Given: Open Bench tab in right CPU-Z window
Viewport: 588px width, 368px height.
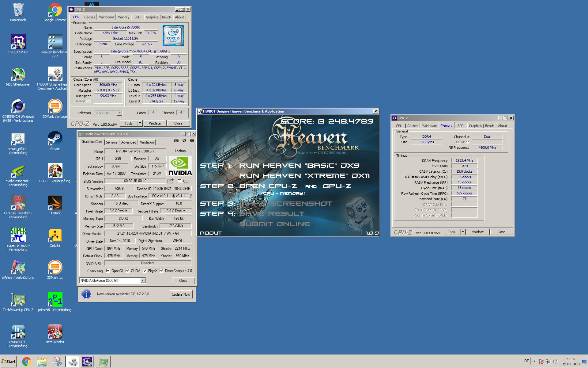Looking at the screenshot, I should tap(489, 126).
